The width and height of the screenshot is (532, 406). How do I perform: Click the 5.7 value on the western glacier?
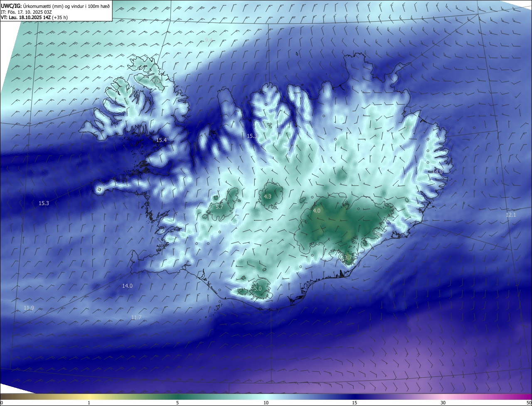click(220, 207)
